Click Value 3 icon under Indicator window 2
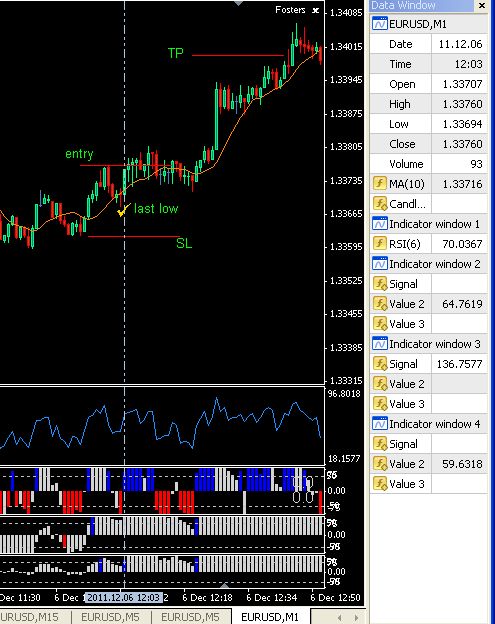Screen dimensions: 495x624 [x=380, y=324]
